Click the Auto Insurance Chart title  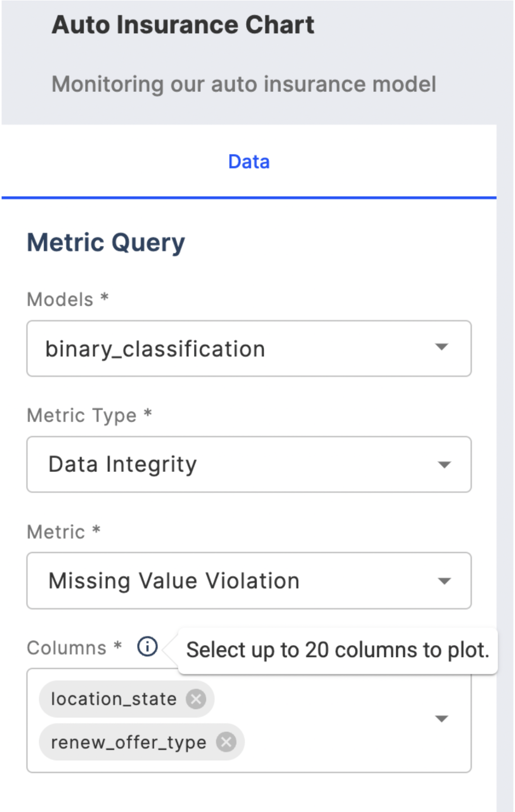click(x=183, y=25)
